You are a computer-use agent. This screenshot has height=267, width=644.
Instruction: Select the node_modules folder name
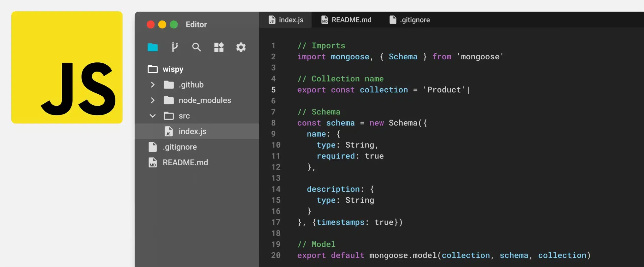[205, 100]
